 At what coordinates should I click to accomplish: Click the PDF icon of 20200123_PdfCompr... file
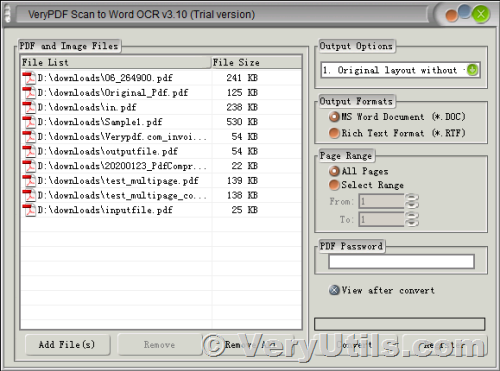29,166
